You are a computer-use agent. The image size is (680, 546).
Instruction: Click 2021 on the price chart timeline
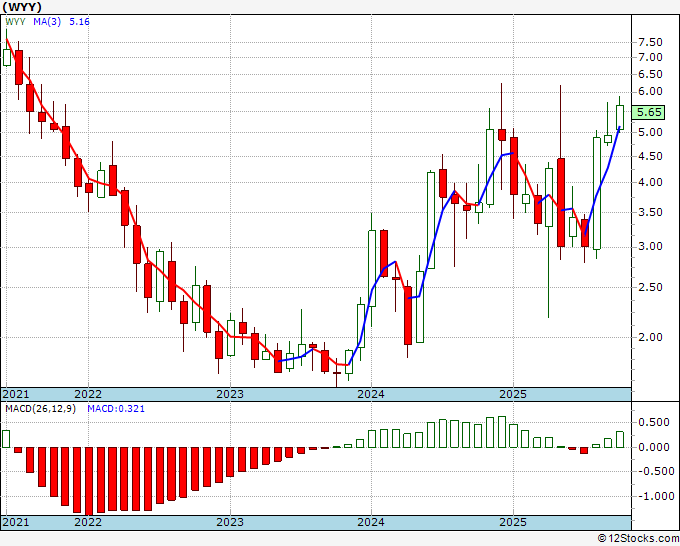pyautogui.click(x=16, y=394)
